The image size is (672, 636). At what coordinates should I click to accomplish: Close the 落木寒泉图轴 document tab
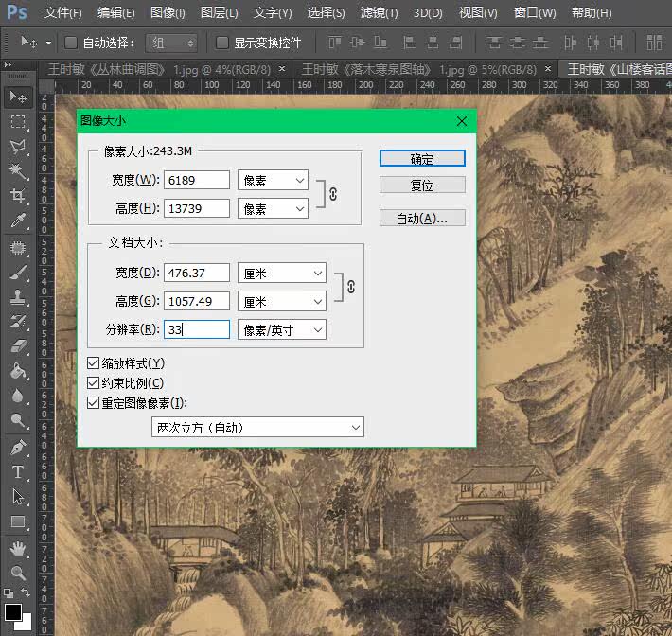[x=548, y=68]
